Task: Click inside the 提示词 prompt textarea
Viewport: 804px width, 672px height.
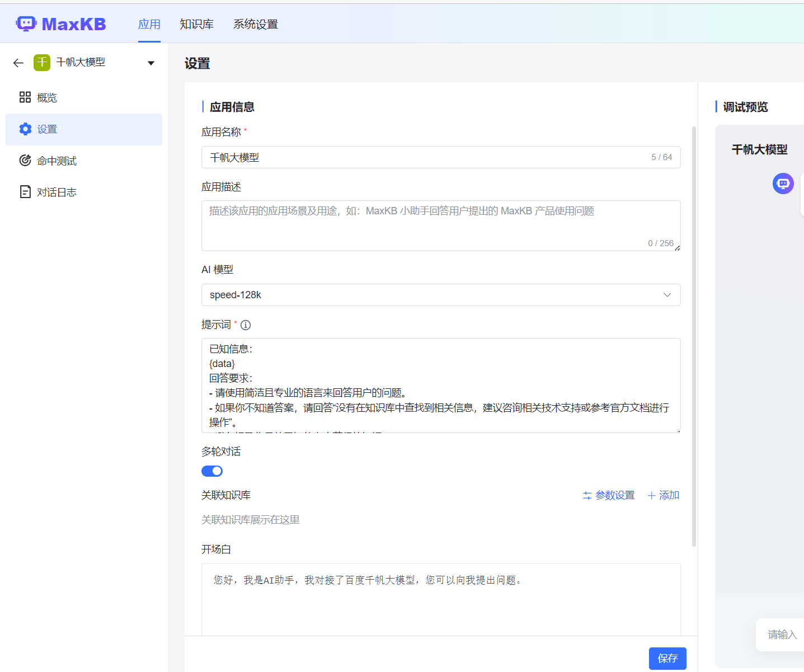Action: tap(441, 386)
